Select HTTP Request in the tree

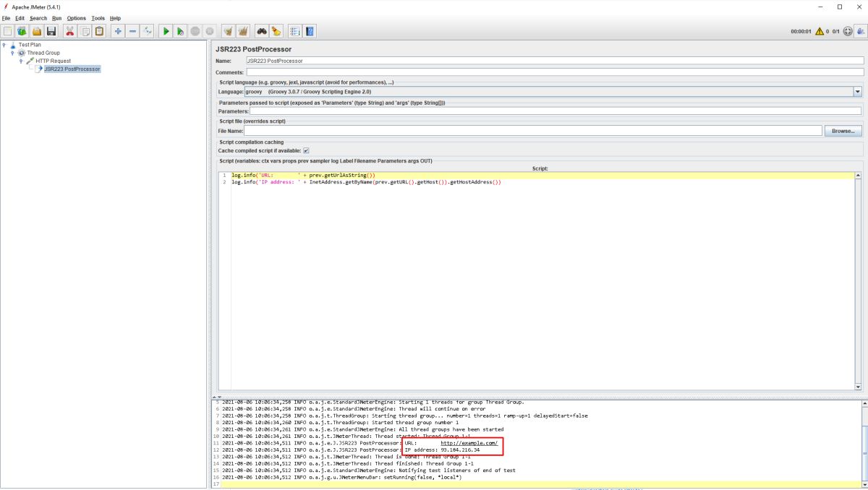[x=54, y=61]
